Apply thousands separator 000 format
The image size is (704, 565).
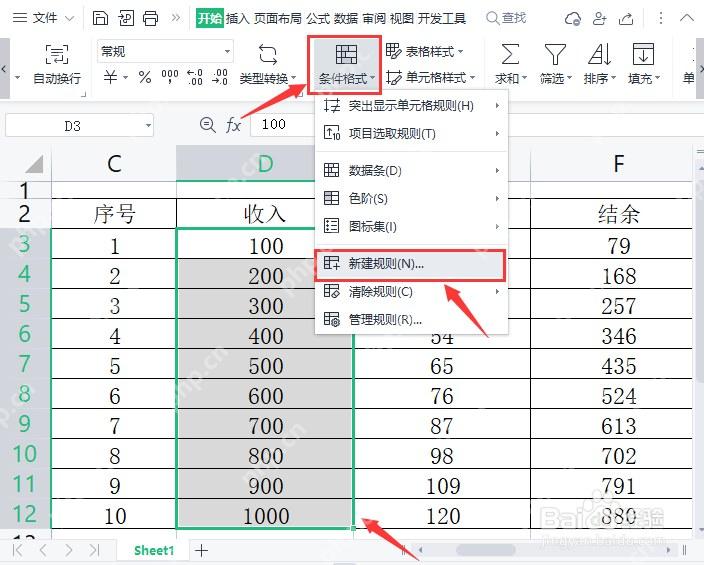point(170,77)
